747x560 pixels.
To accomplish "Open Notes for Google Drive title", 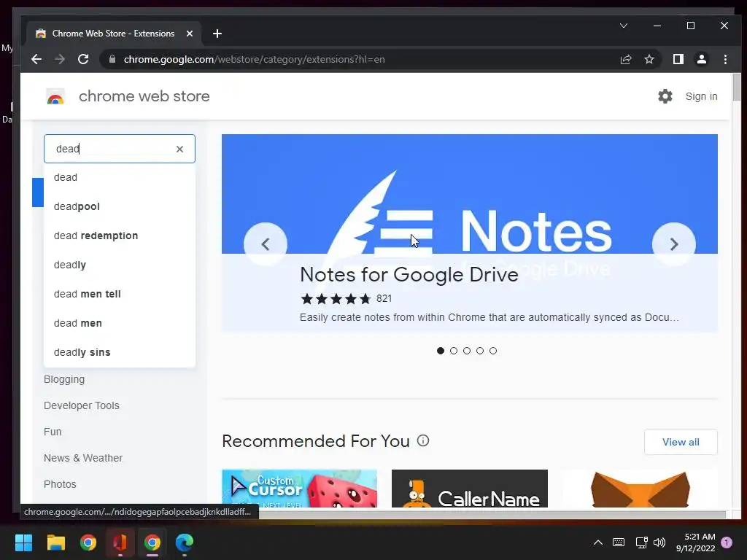I will click(409, 275).
